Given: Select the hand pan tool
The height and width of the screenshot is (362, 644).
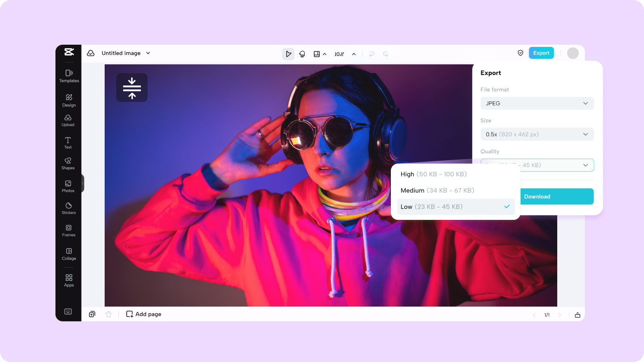Looking at the screenshot, I should point(302,54).
